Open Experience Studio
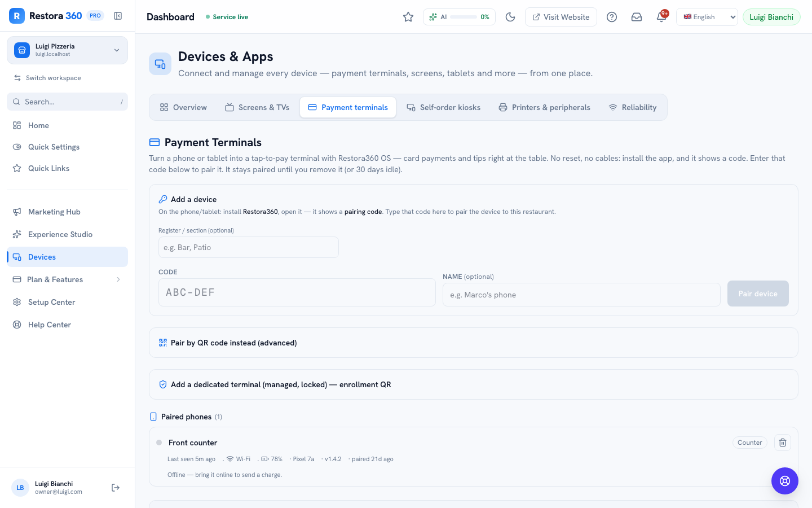This screenshot has width=812, height=508. 67,234
